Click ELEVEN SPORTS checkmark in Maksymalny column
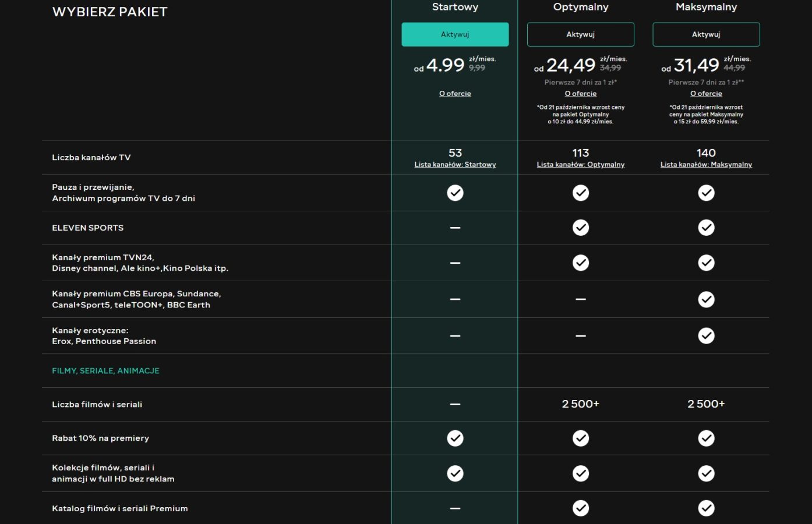This screenshot has width=812, height=524. coord(706,228)
